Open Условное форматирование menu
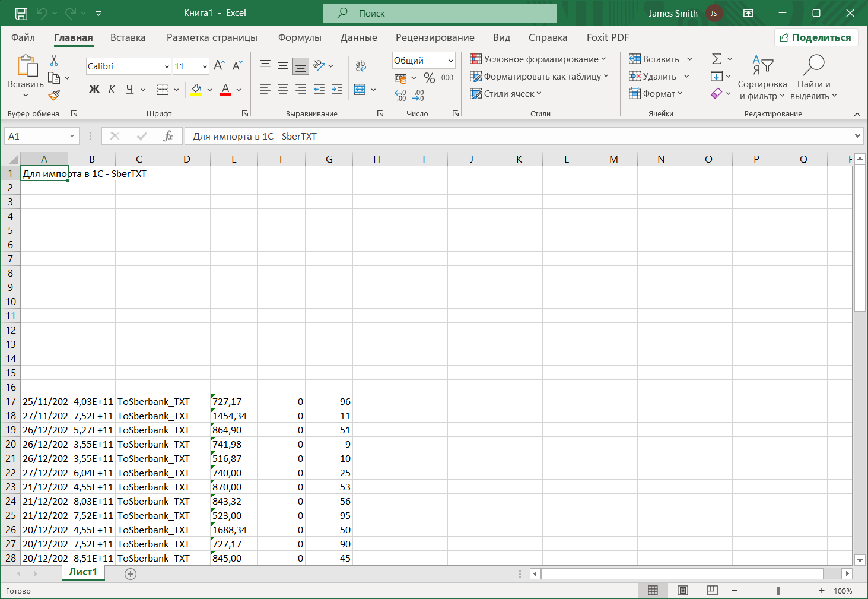This screenshot has width=868, height=599. click(x=538, y=59)
